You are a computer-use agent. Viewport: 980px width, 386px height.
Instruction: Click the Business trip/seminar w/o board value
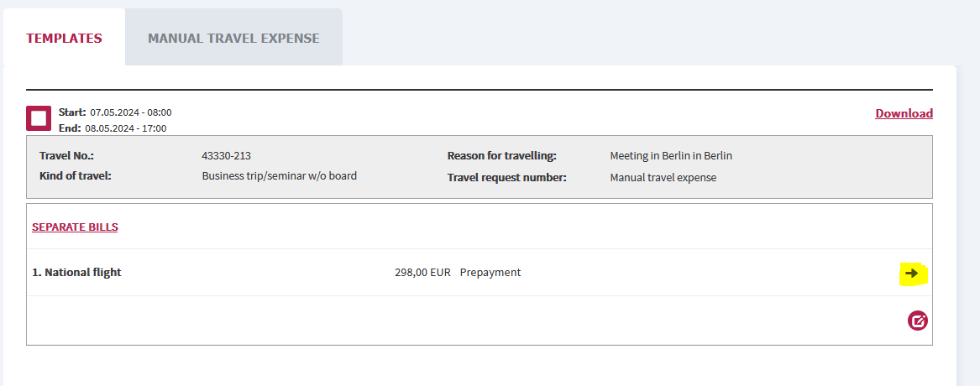(x=280, y=175)
